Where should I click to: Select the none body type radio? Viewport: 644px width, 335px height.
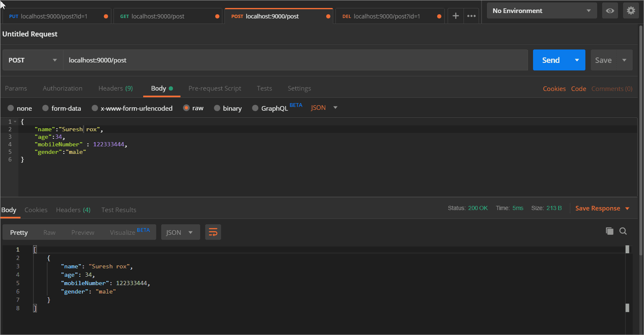[x=11, y=108]
